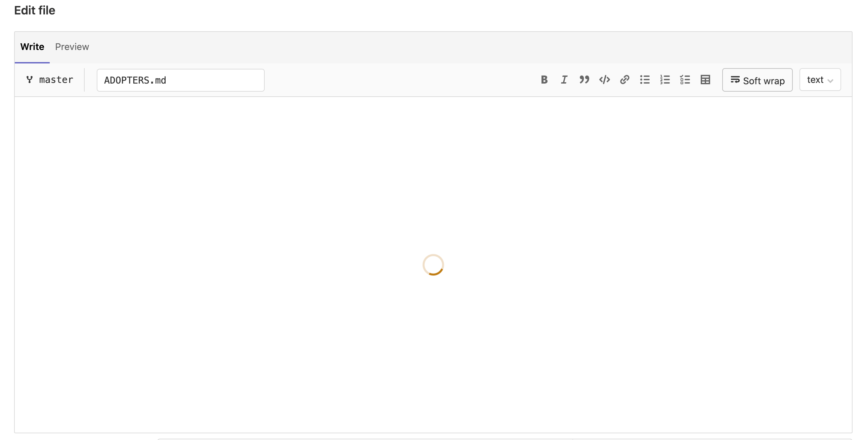Select text mode from dropdown
This screenshot has height=440, width=868.
(x=820, y=80)
